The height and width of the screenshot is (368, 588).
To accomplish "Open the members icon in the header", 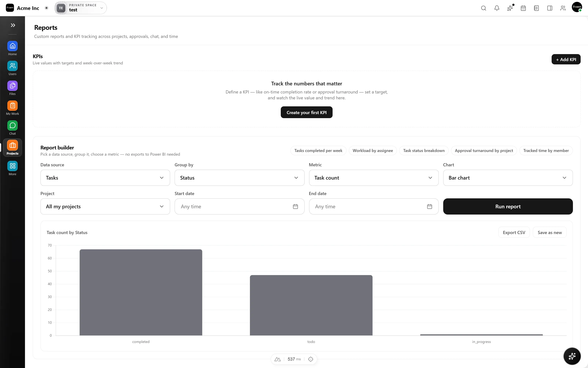I will 563,8.
